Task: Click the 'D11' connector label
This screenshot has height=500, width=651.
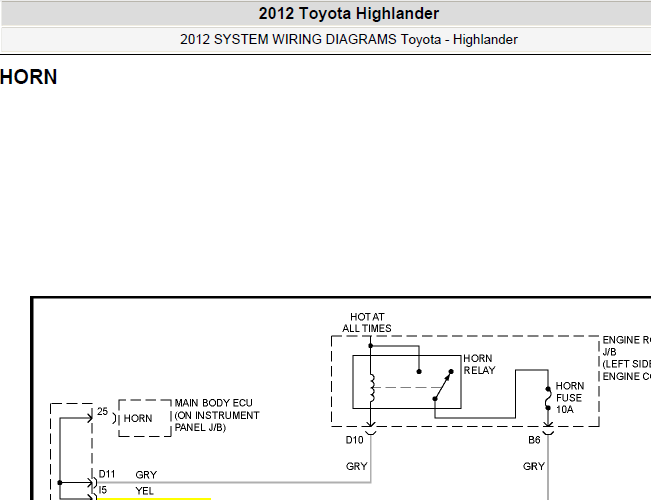Action: pyautogui.click(x=107, y=474)
